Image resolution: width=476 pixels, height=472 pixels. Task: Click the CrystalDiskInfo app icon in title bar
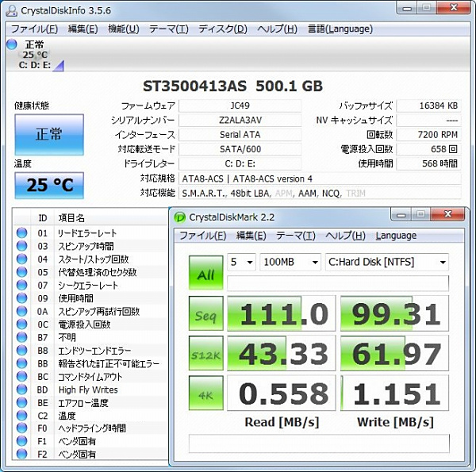coord(12,10)
